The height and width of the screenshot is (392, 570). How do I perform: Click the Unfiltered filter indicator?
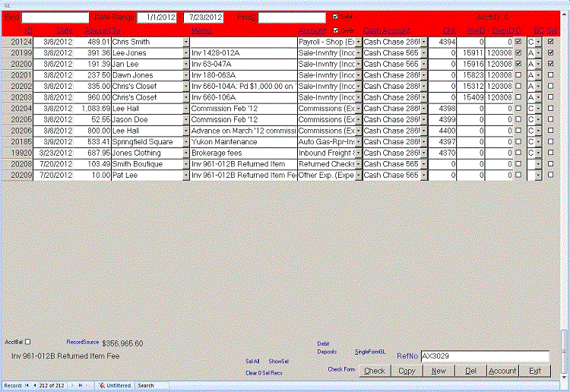tap(118, 386)
